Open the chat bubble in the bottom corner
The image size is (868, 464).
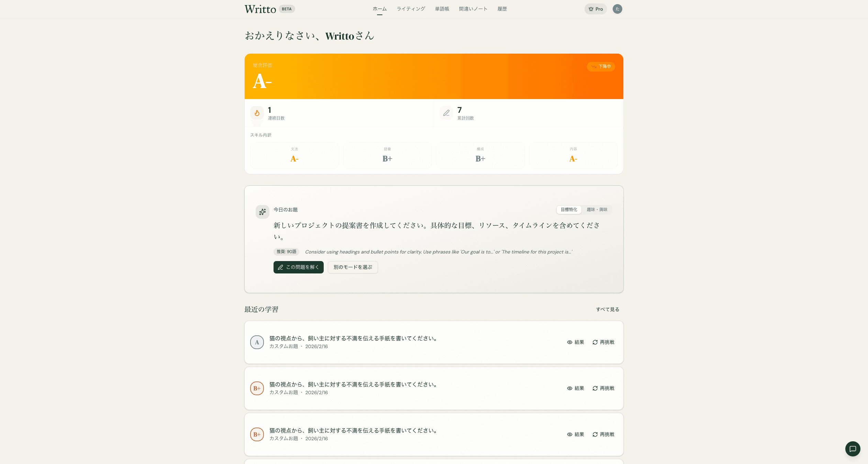pos(853,449)
